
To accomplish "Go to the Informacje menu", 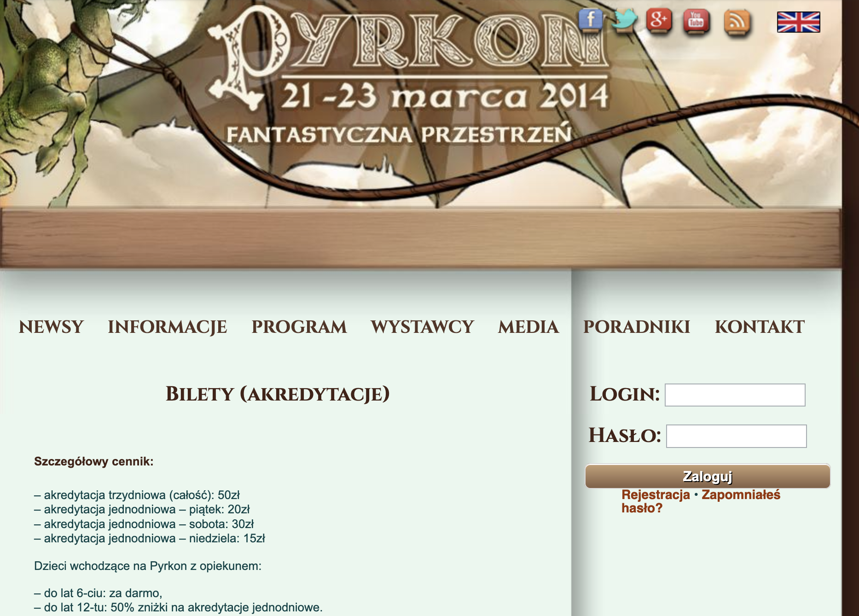I will pos(168,327).
